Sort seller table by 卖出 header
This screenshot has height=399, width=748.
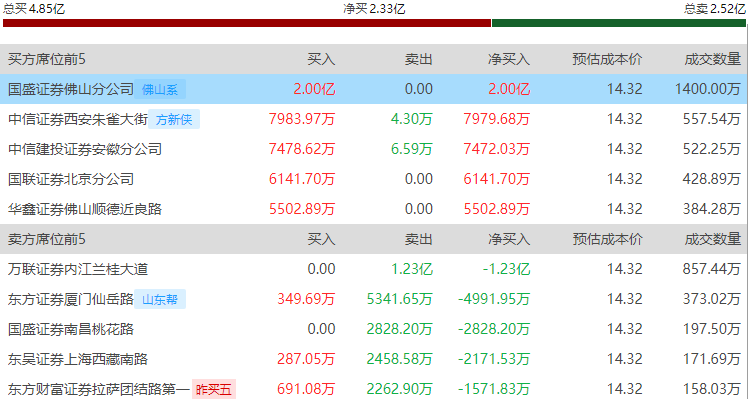tap(418, 239)
